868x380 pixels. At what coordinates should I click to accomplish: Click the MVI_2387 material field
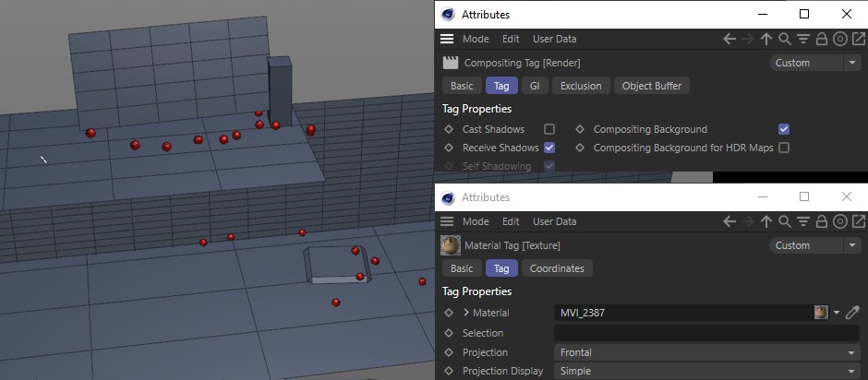click(x=682, y=313)
